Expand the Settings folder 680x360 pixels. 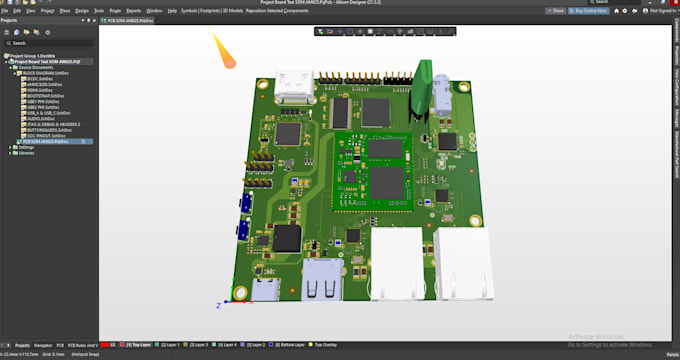pyautogui.click(x=11, y=147)
